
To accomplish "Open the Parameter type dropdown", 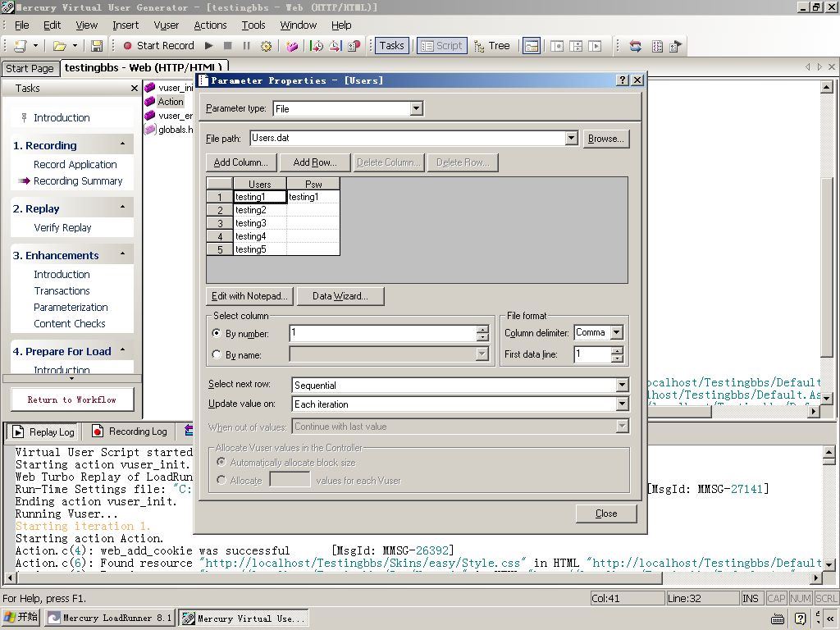I will pos(416,108).
